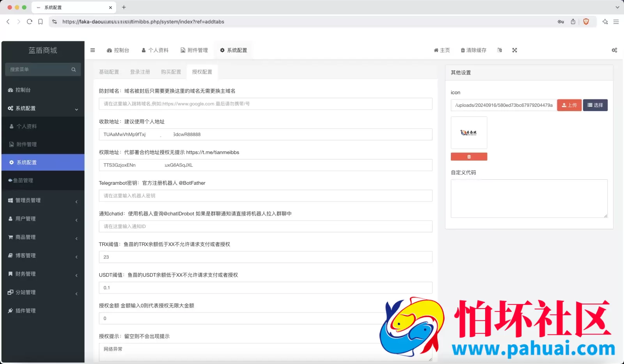This screenshot has width=624, height=364.
Task: Click the 防封域名 input field
Action: point(266,104)
